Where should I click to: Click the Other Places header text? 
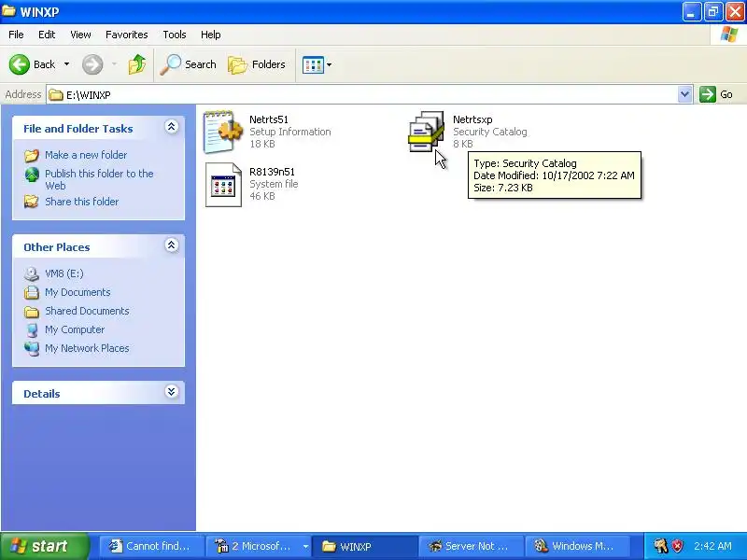(x=57, y=247)
